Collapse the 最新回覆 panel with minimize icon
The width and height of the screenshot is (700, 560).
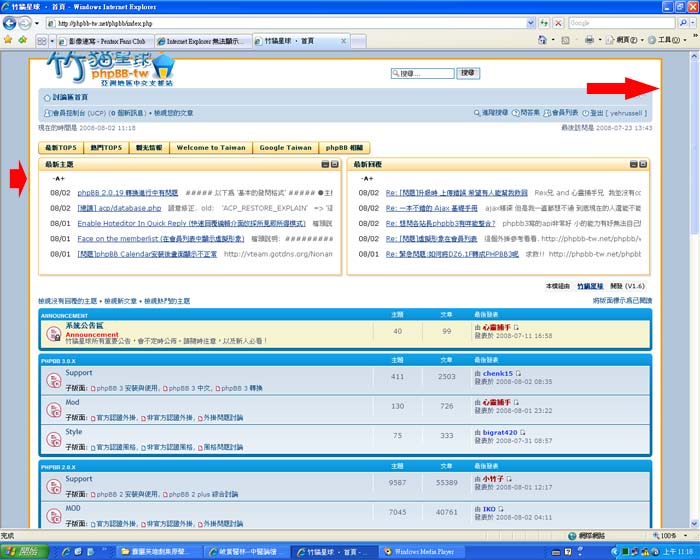pyautogui.click(x=633, y=164)
